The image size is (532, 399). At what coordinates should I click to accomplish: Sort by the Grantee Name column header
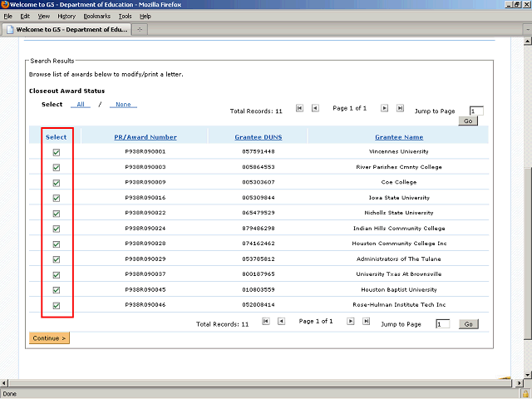click(x=399, y=137)
